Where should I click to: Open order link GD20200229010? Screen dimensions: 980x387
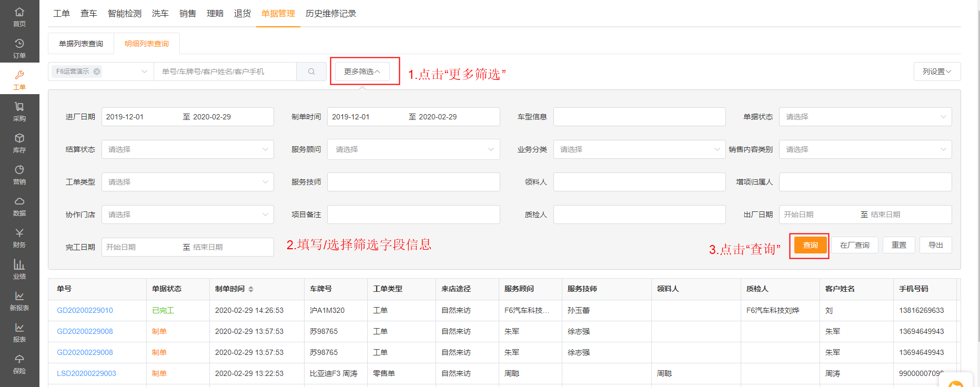[x=85, y=310]
